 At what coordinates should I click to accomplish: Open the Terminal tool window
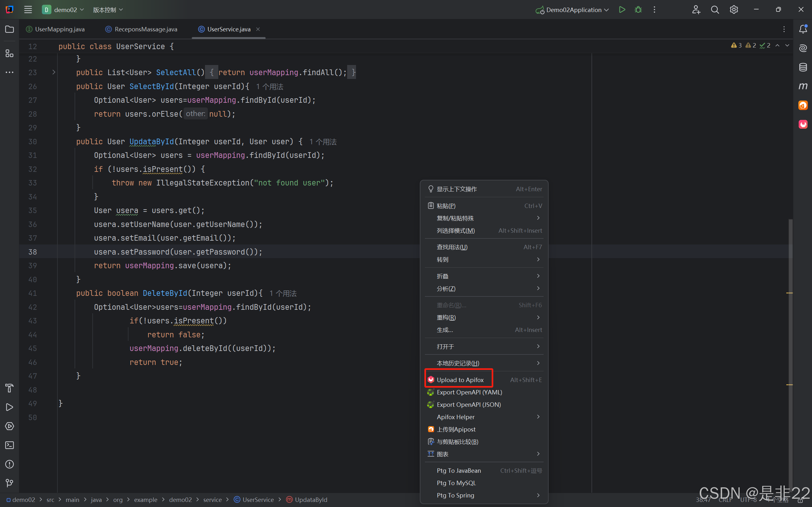point(9,445)
